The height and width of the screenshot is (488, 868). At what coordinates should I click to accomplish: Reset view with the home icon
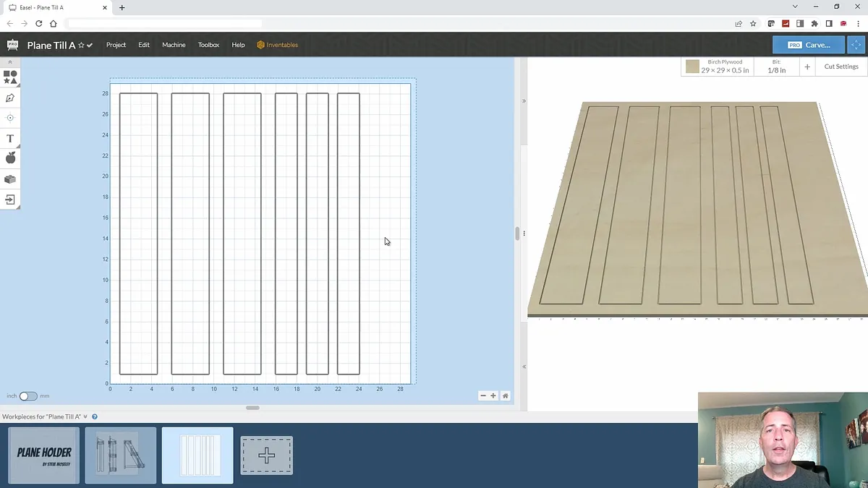[x=505, y=395]
